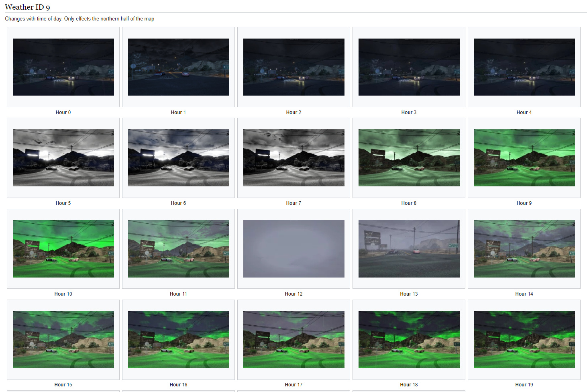Open the Hour 0 weather thumbnail

[x=63, y=67]
